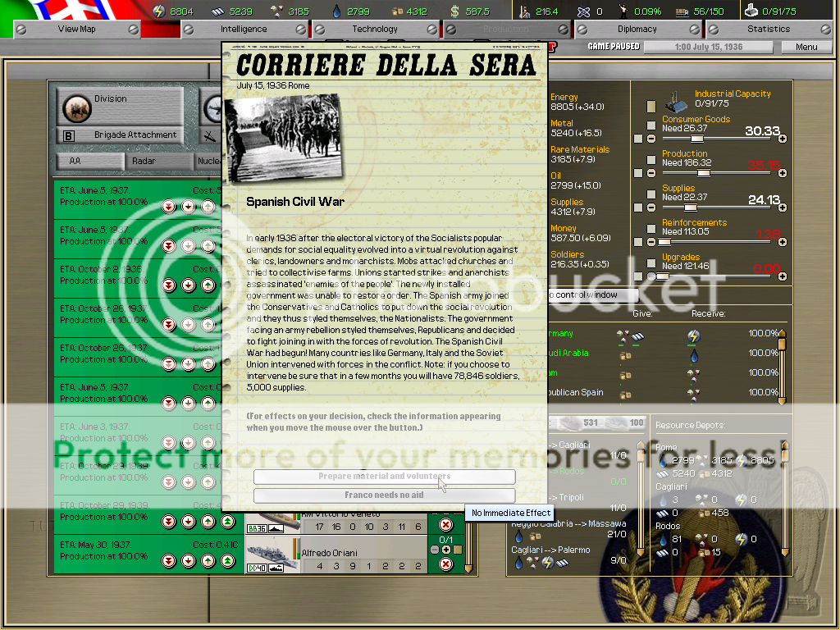Choose 'Franco needs no aid' option
The image size is (840, 630).
pos(384,495)
